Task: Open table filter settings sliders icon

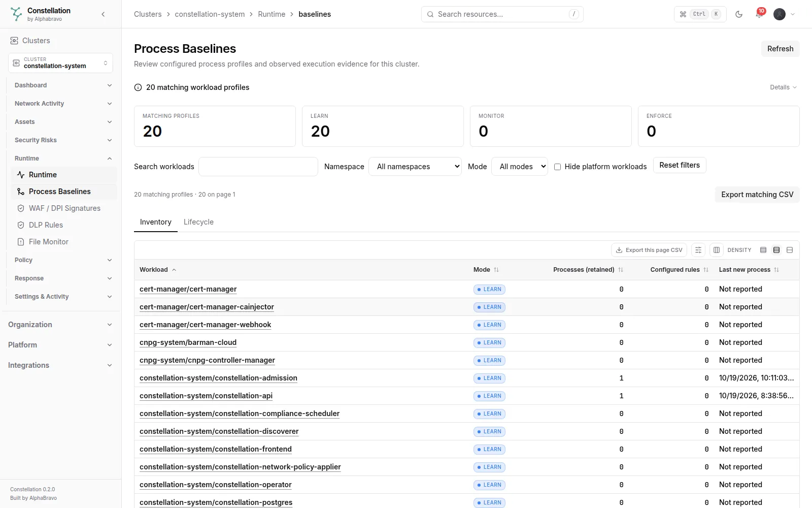Action: tap(698, 250)
